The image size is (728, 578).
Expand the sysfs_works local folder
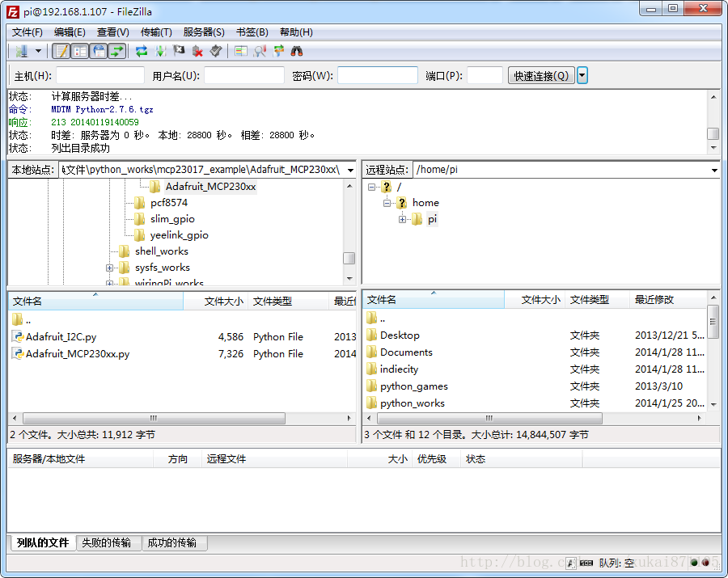click(x=109, y=268)
